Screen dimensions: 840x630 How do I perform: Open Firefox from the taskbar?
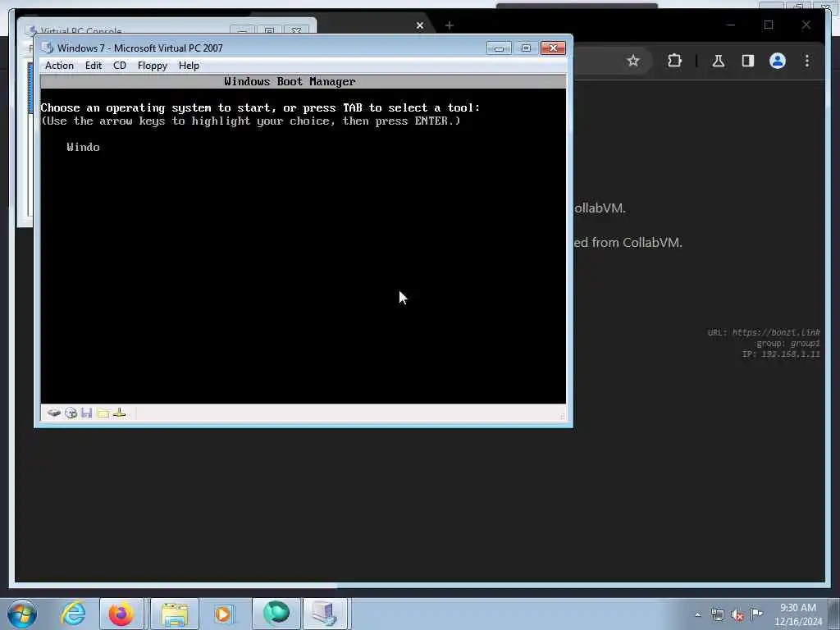pyautogui.click(x=121, y=614)
